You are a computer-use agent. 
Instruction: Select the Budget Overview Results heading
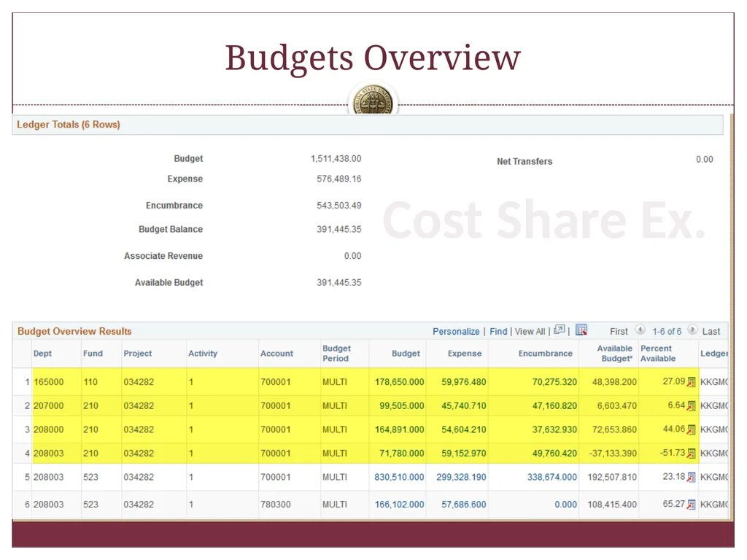(x=74, y=332)
